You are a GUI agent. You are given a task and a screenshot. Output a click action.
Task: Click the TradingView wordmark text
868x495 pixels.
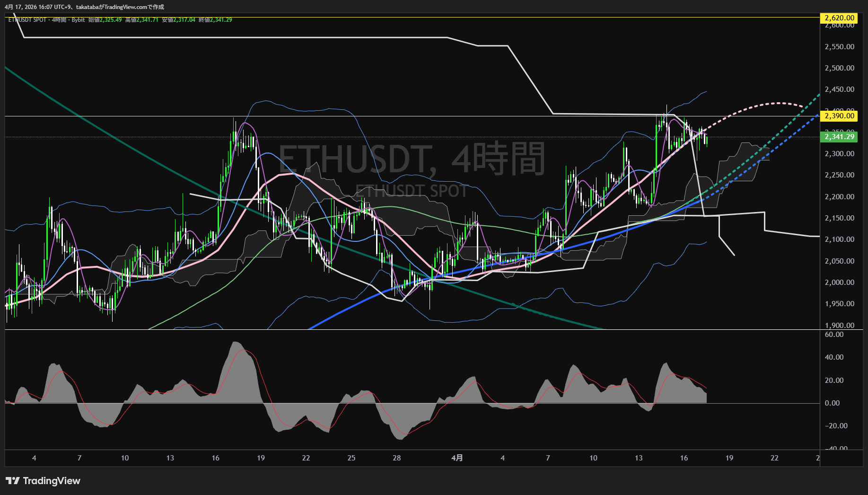pos(52,481)
